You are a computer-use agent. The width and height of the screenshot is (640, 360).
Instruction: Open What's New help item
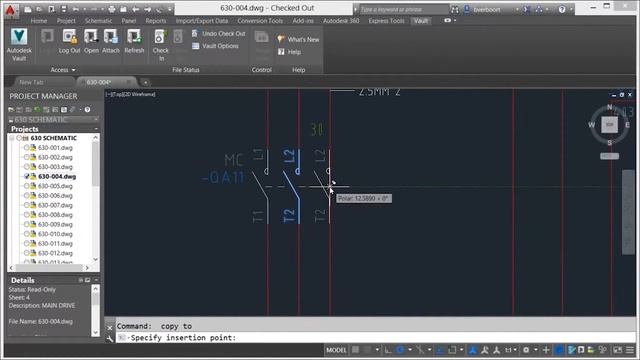pyautogui.click(x=298, y=40)
